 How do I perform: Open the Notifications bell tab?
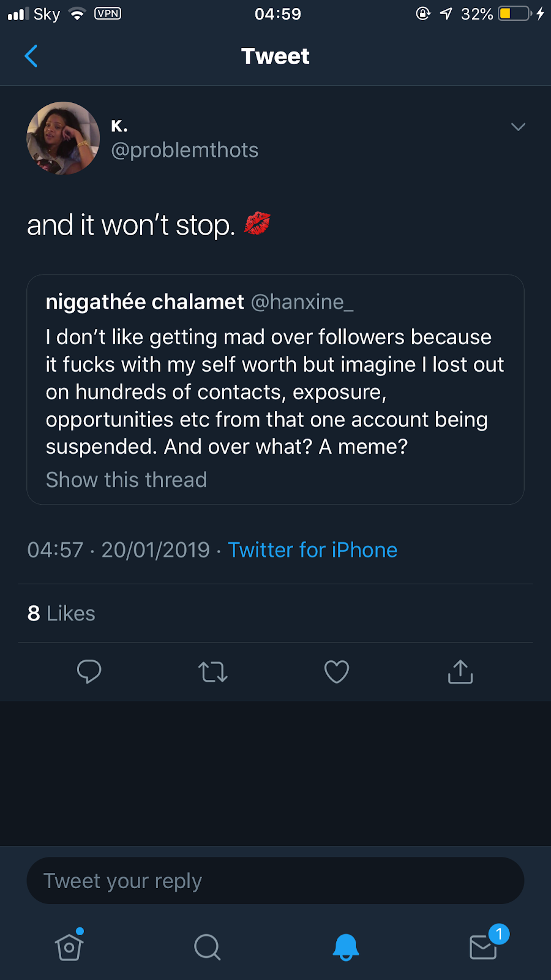tap(345, 947)
